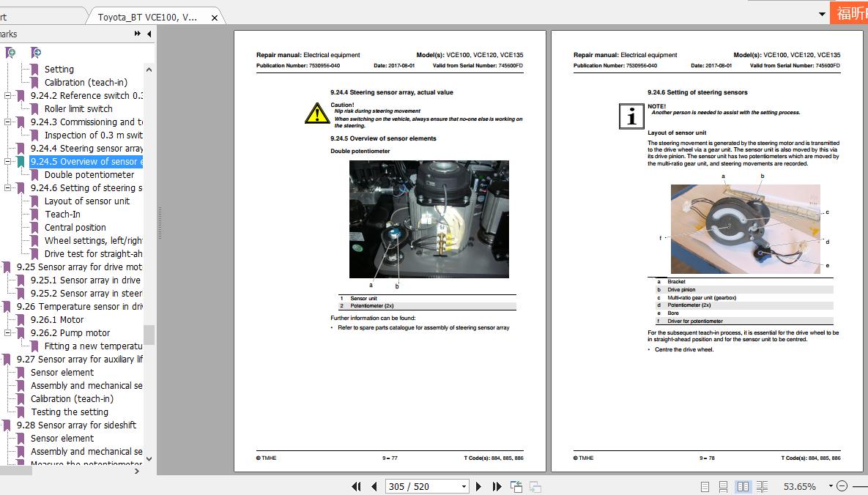Image resolution: width=868 pixels, height=495 pixels.
Task: Click bookmark icon beside 9.24.5 Overview
Action: tap(21, 162)
